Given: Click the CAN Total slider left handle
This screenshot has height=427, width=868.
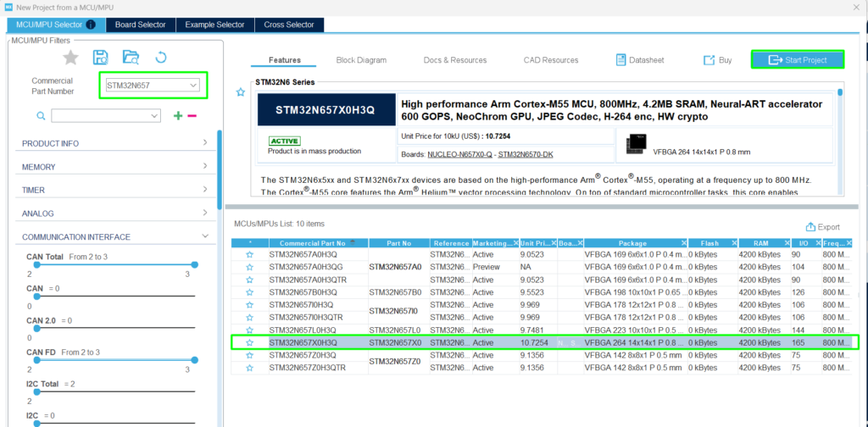Looking at the screenshot, I should pos(30,265).
